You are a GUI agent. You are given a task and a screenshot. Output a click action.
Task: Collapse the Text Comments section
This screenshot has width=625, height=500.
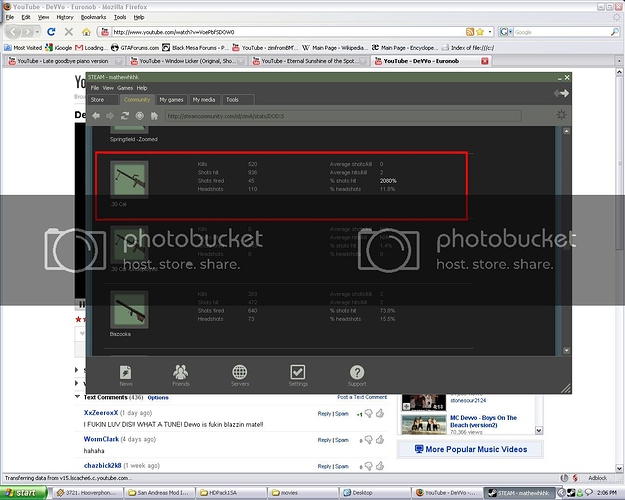pos(77,397)
